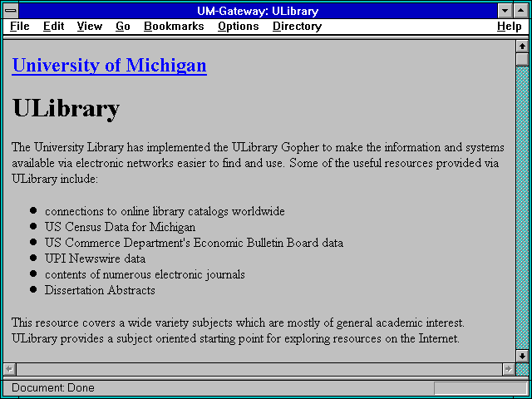The image size is (532, 399).
Task: Click the ULibrary page heading
Action: [66, 109]
